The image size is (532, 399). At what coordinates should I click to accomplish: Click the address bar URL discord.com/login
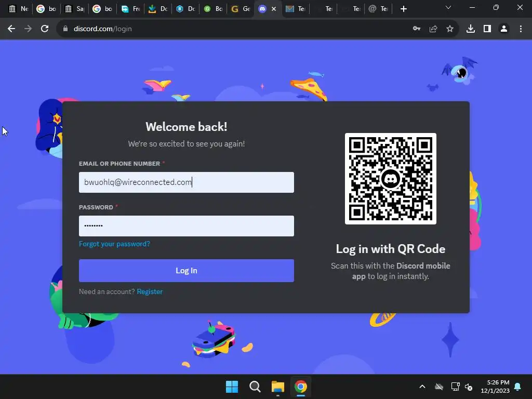click(x=102, y=29)
